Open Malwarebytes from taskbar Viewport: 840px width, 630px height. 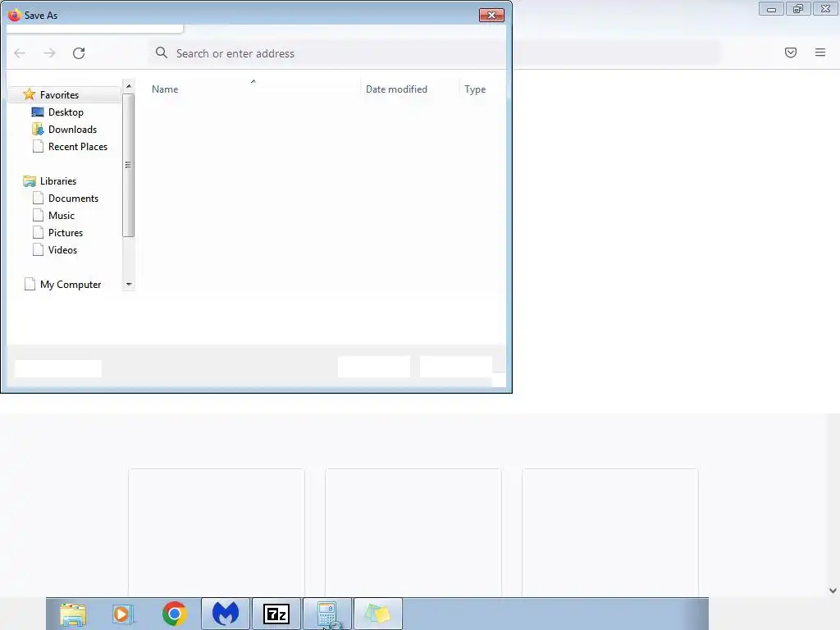(226, 614)
